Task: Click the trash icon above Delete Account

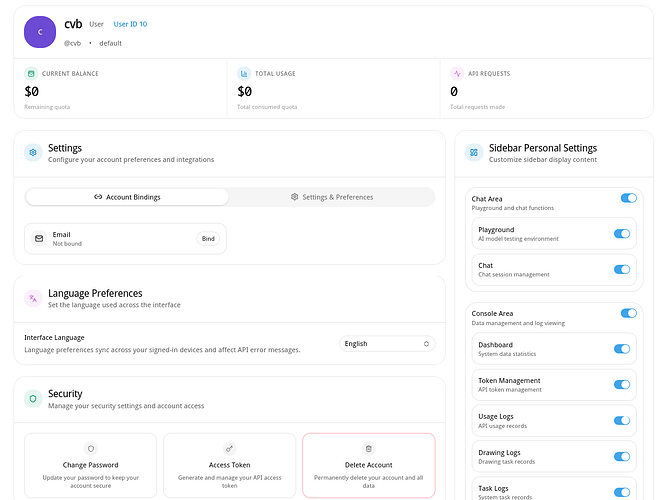Action: pyautogui.click(x=368, y=448)
